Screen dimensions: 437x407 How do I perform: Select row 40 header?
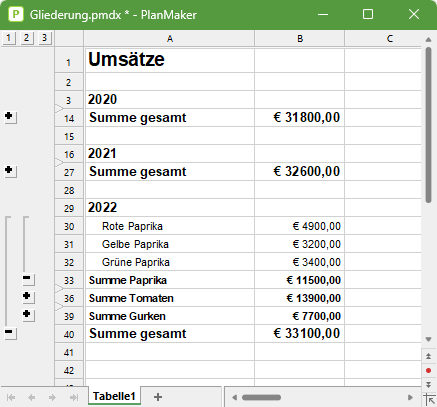click(69, 334)
